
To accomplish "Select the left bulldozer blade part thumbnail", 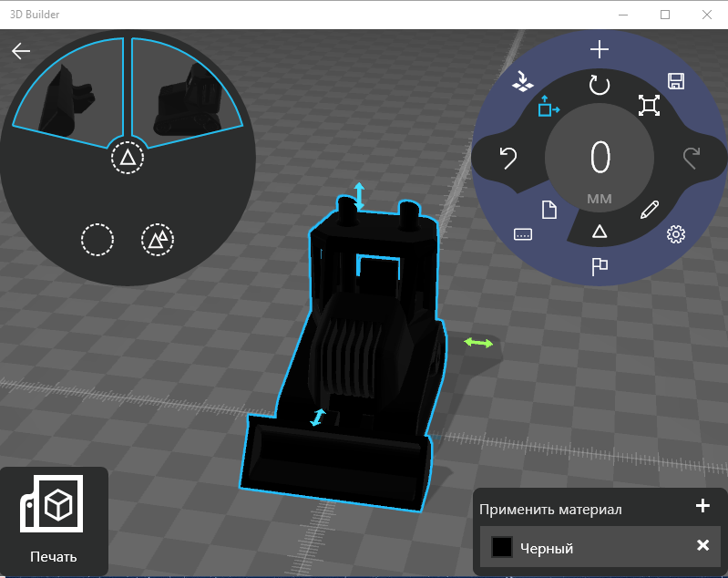I will pyautogui.click(x=68, y=91).
